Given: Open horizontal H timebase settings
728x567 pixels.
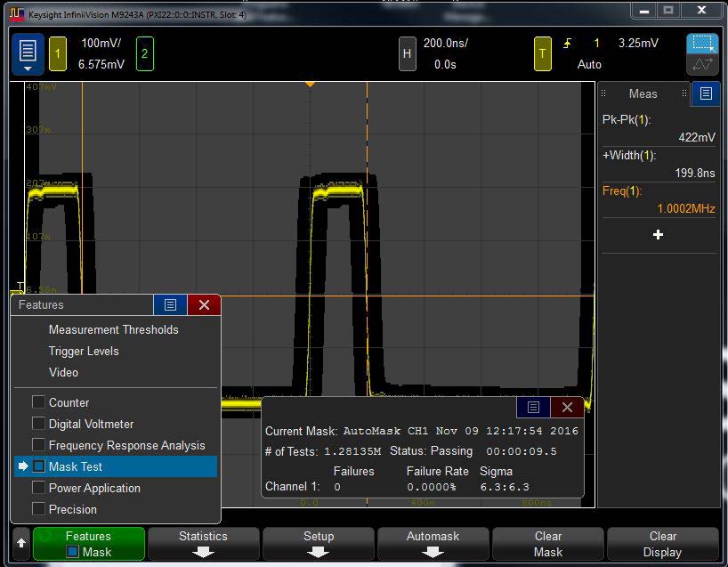Looking at the screenshot, I should tap(407, 53).
